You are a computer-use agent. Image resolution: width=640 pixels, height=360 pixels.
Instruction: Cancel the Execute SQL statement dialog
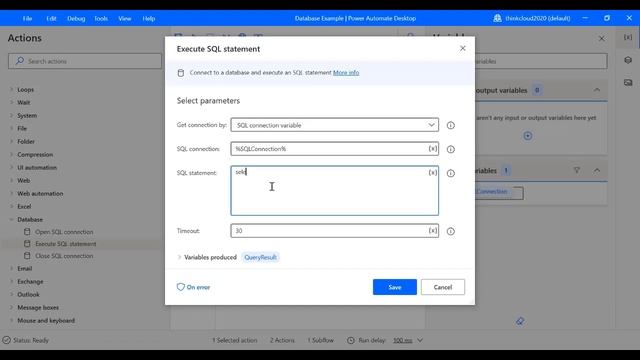[x=443, y=287]
